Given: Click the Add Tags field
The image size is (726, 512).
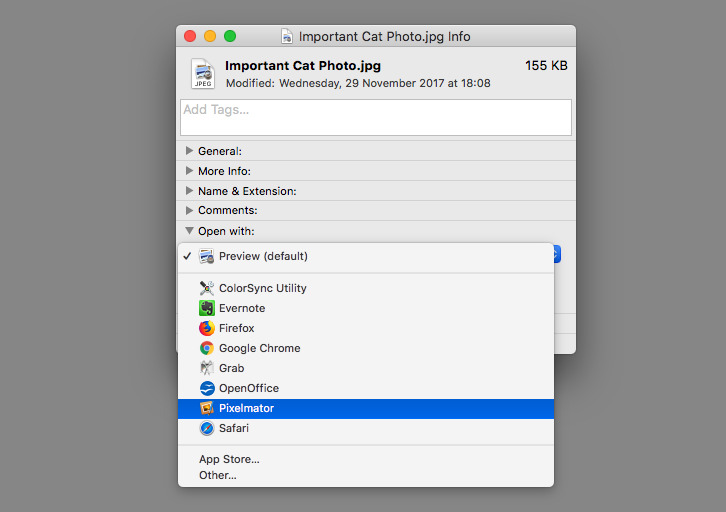Looking at the screenshot, I should (x=376, y=117).
